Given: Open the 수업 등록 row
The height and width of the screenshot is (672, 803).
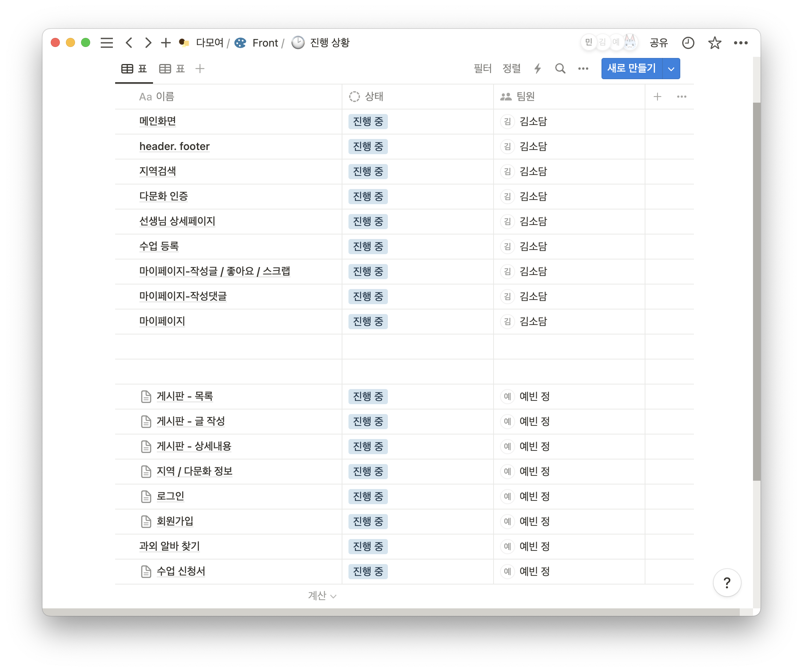Looking at the screenshot, I should 159,246.
